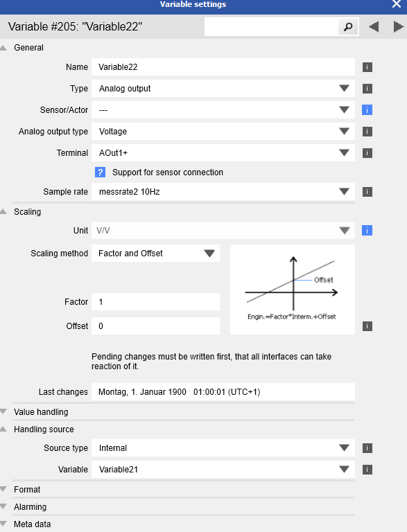Click blue question mark help icon
Viewport: 407px width, 532px height.
(x=101, y=172)
